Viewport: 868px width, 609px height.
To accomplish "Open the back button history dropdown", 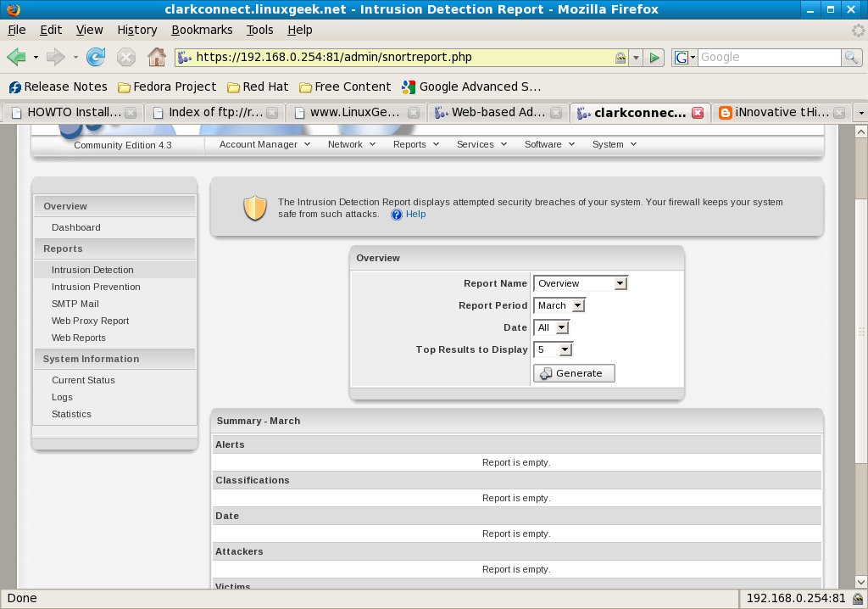I will point(36,57).
